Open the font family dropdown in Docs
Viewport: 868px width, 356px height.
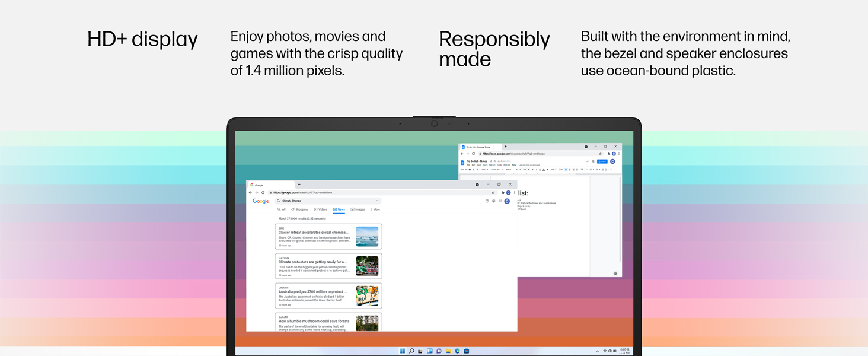511,169
